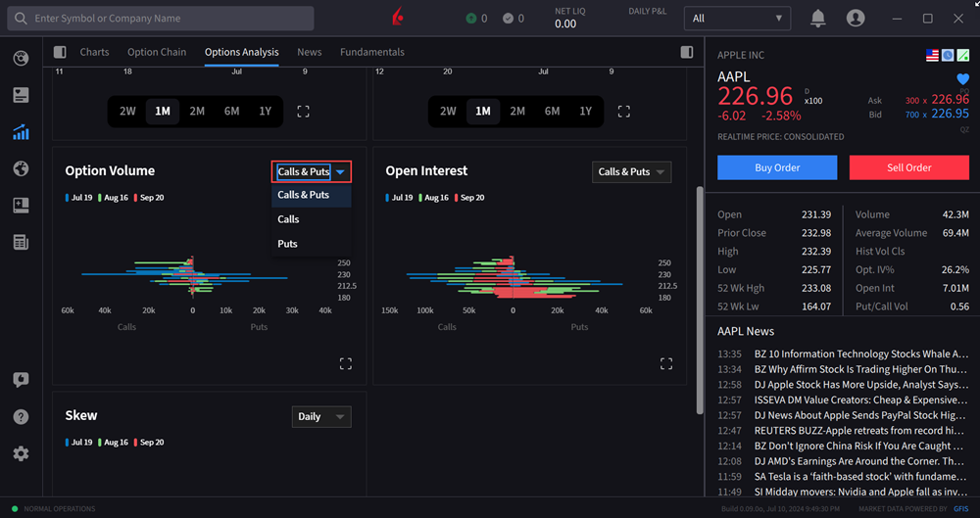Image resolution: width=980 pixels, height=518 pixels.
Task: Select 2M range on chart above Open Interest
Action: tap(517, 112)
